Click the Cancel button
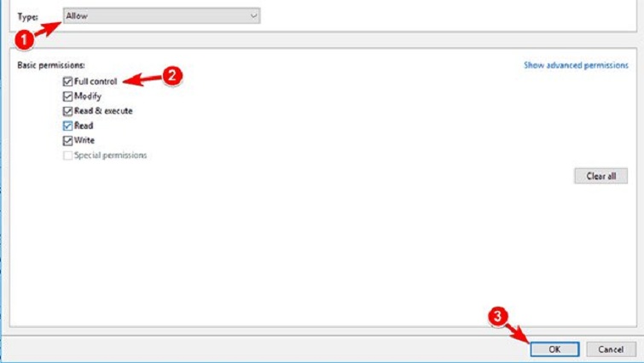 (611, 349)
